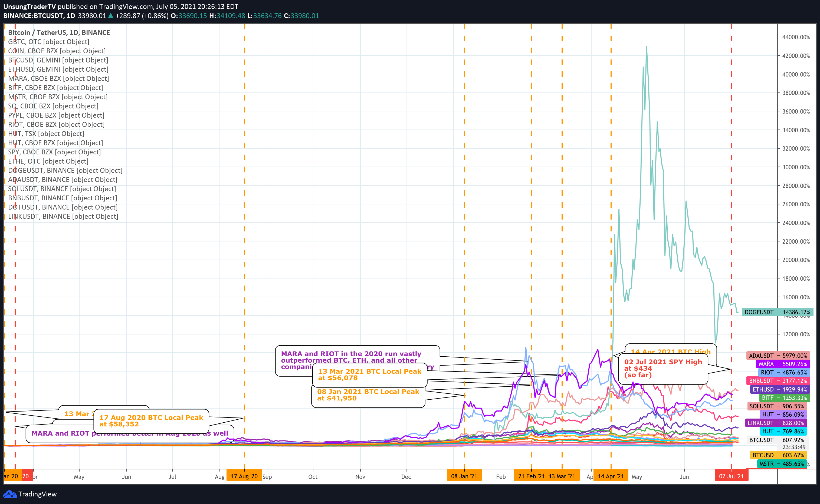
Task: Click the DOGEUSDT 14386.12% price label
Action: tap(778, 312)
